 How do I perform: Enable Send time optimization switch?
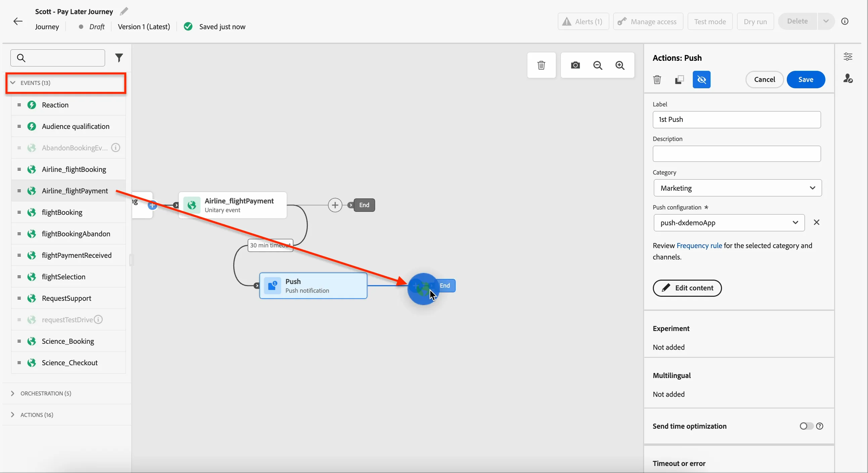tap(806, 426)
